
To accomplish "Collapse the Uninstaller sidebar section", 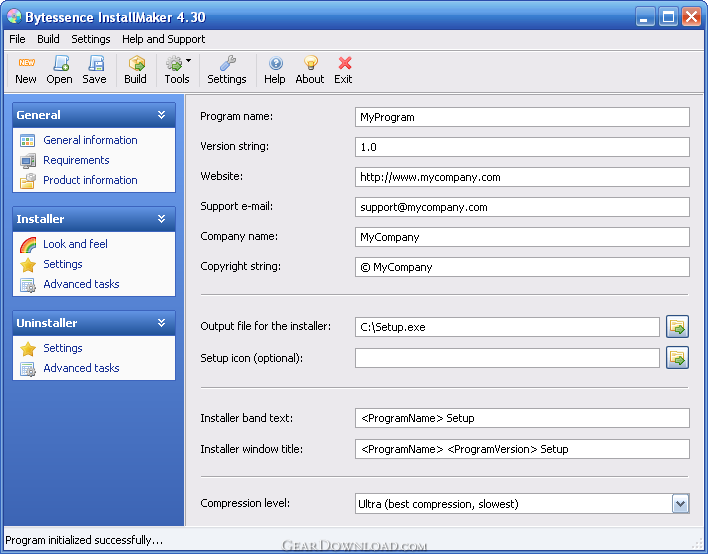I will point(162,323).
